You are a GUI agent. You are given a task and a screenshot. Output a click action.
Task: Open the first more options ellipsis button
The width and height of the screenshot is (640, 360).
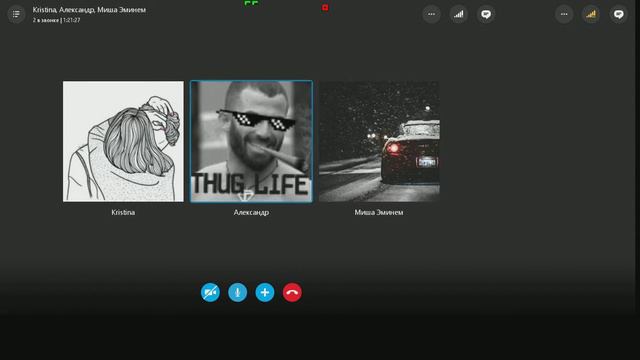point(431,14)
